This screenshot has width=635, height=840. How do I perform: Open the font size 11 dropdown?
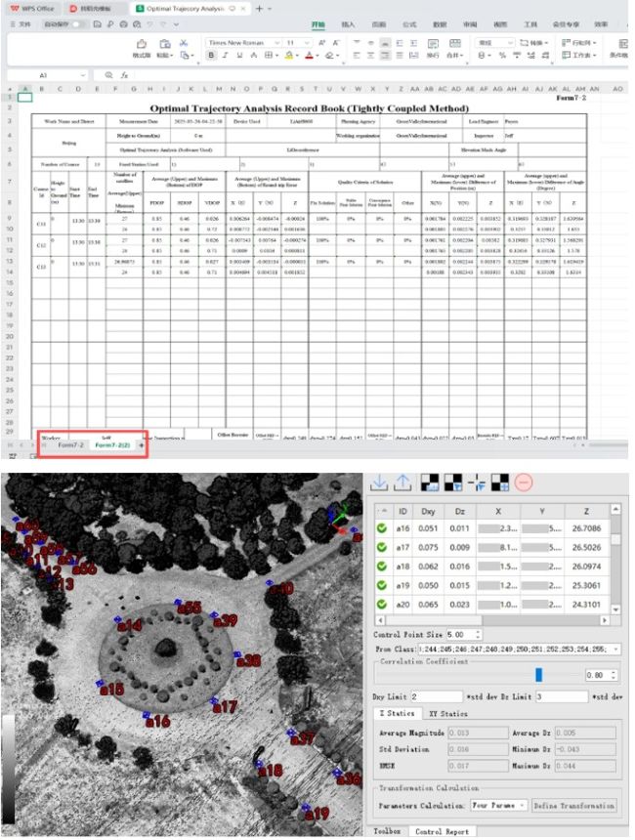tap(307, 42)
